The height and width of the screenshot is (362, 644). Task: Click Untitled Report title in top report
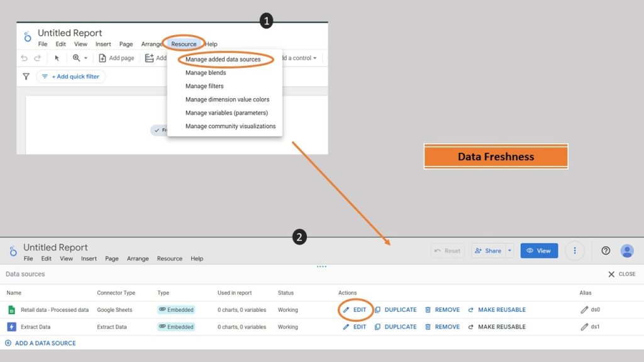tap(70, 33)
